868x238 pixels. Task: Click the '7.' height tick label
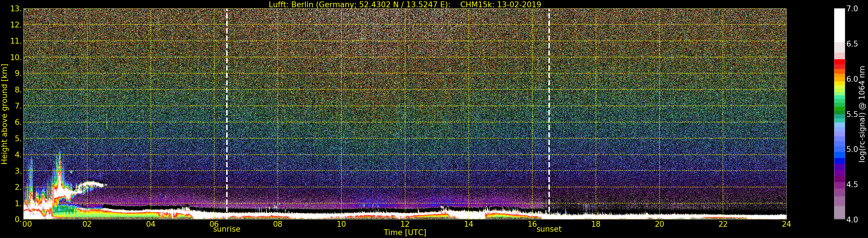(x=18, y=106)
